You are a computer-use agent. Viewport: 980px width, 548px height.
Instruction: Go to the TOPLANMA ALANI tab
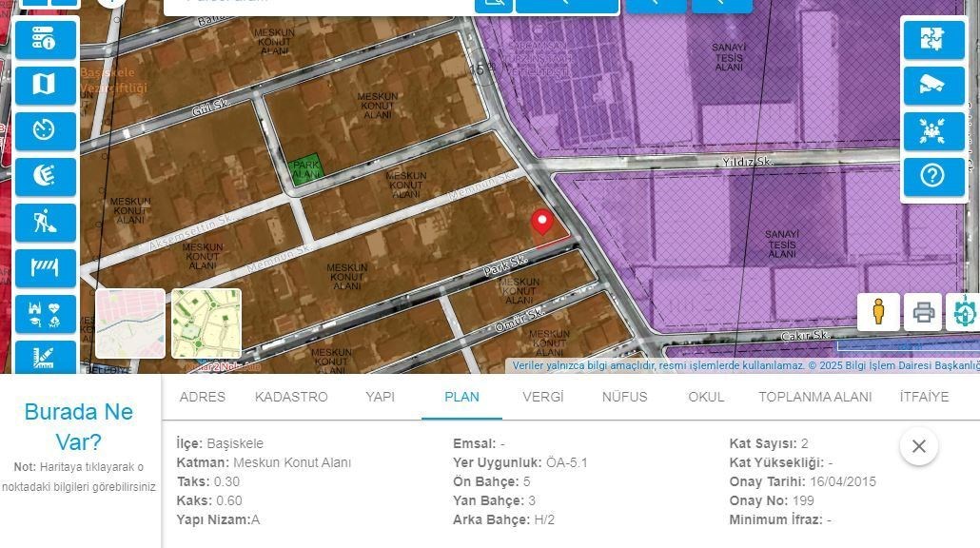(814, 397)
